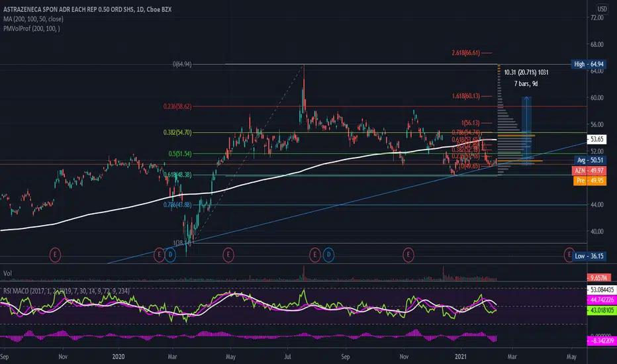Click the 72.00 price axis tick

[x=597, y=18]
